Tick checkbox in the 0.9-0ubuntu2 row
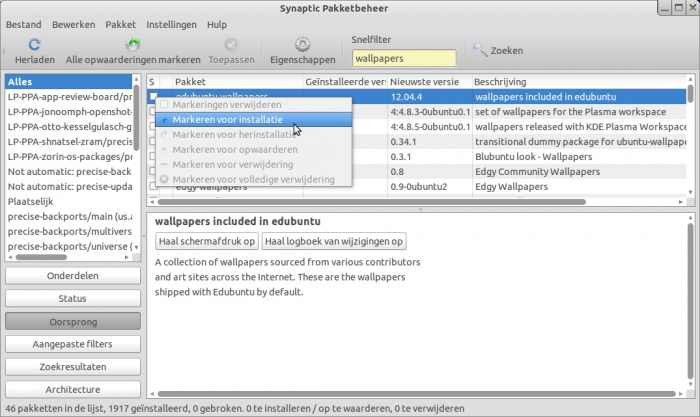700x417 pixels. pos(153,186)
